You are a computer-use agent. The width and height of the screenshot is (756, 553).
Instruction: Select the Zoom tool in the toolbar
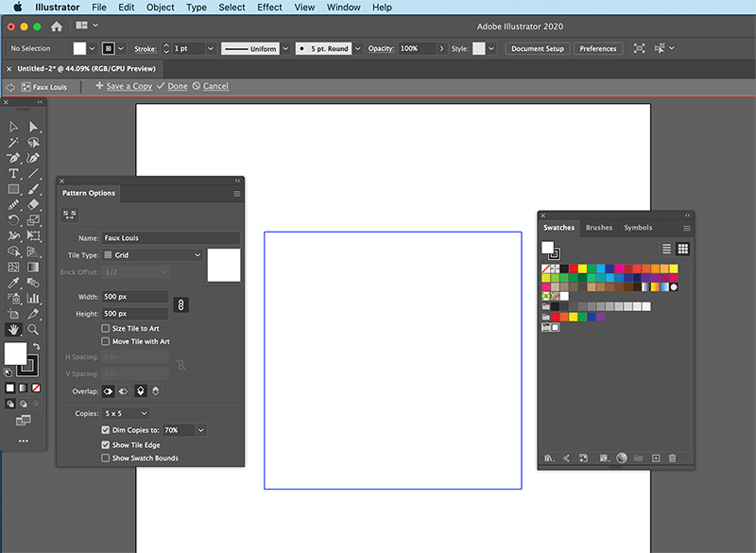click(34, 328)
